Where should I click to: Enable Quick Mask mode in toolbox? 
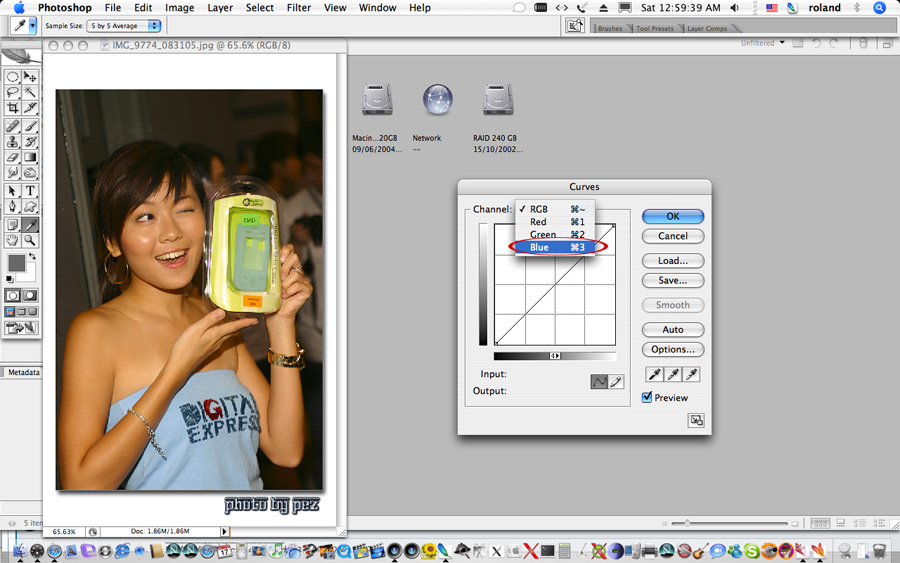(x=30, y=296)
